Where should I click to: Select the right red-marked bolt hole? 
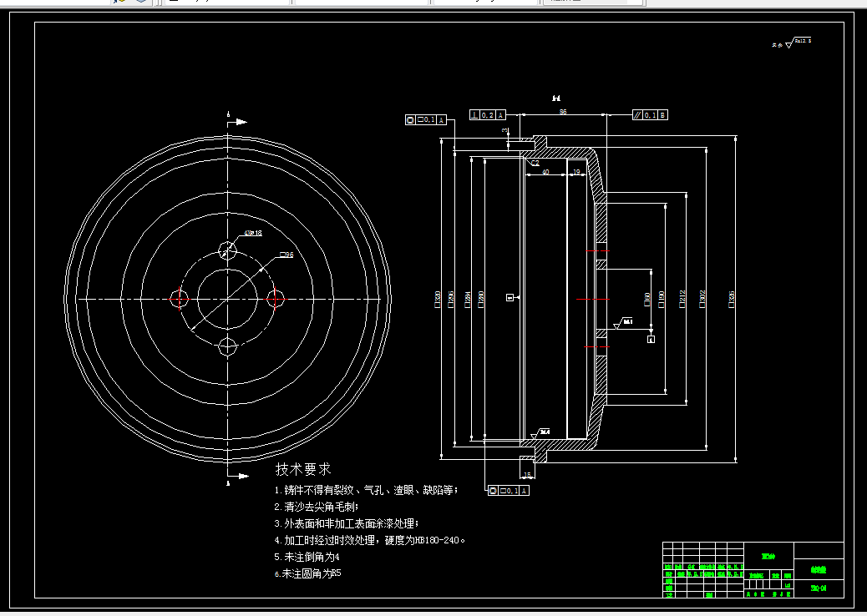(x=276, y=299)
